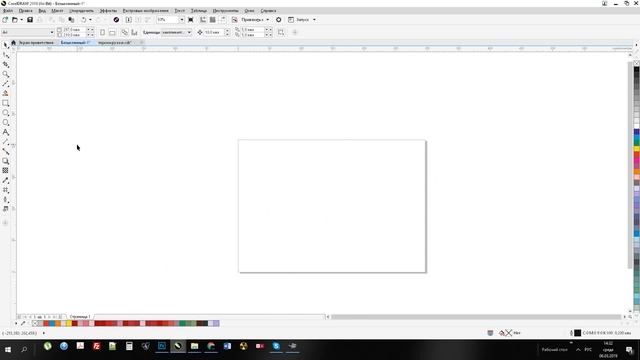Viewport: 640px width, 360px height.
Task: Click the palette eyedropper icon
Action: pos(23,323)
